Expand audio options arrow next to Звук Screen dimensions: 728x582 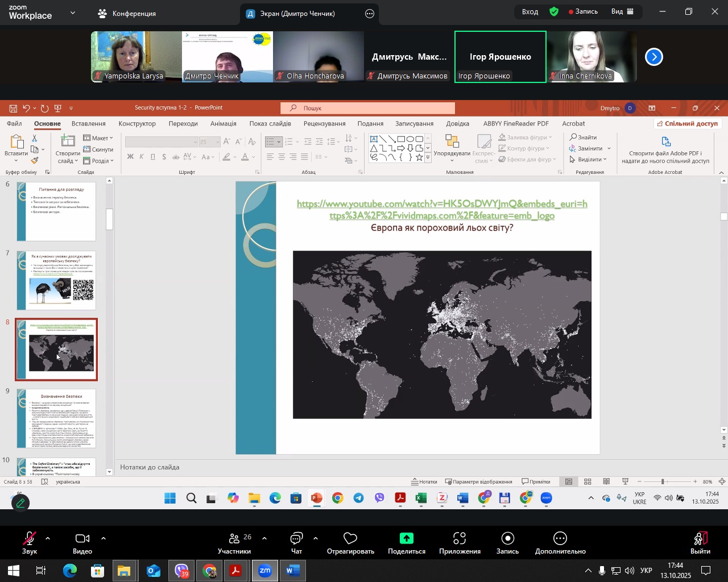tap(47, 538)
